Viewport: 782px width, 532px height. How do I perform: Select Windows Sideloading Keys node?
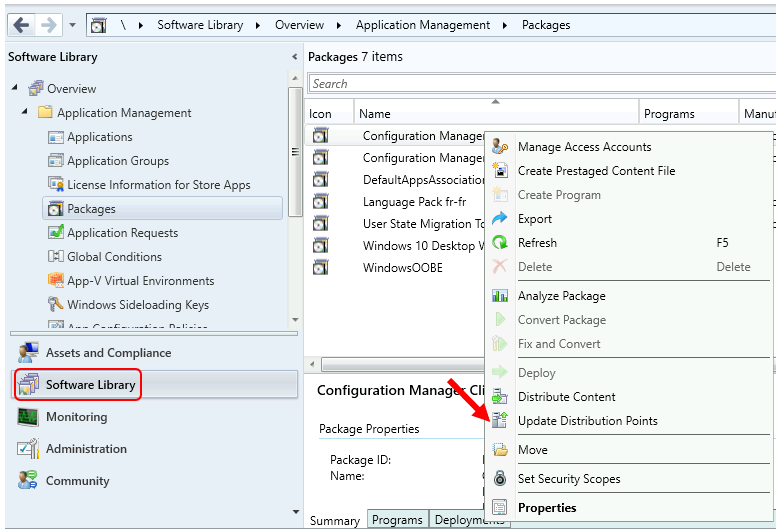[x=138, y=305]
